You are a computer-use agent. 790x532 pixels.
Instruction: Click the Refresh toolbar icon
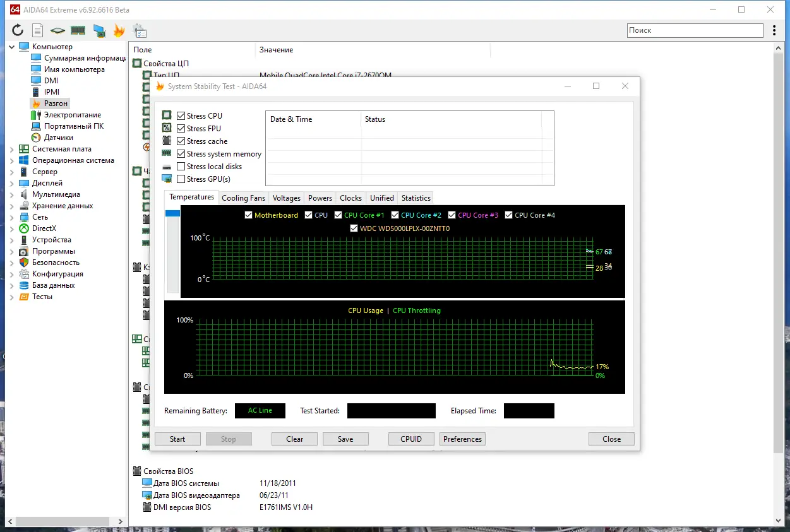(18, 30)
